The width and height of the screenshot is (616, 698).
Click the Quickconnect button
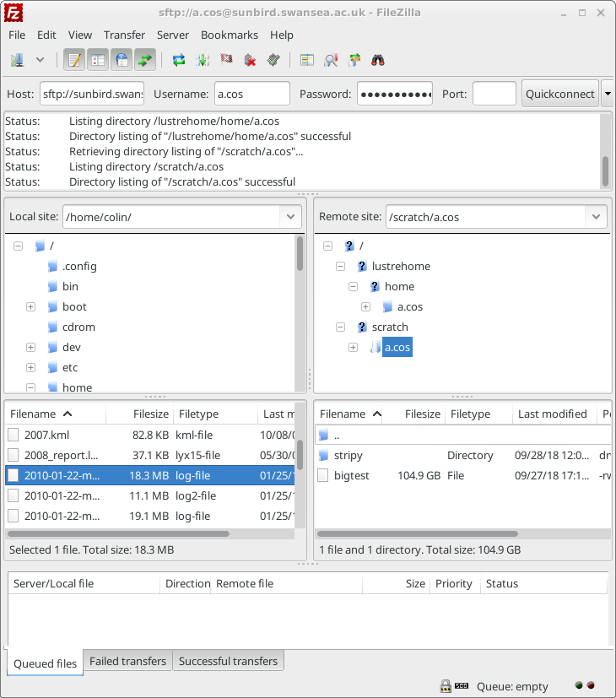pos(560,94)
